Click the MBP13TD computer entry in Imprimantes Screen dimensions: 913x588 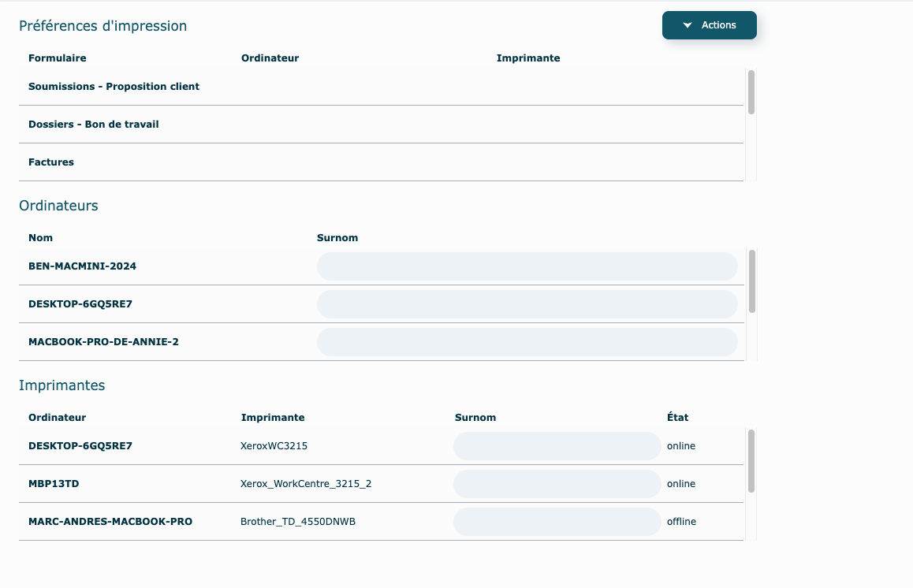(54, 484)
